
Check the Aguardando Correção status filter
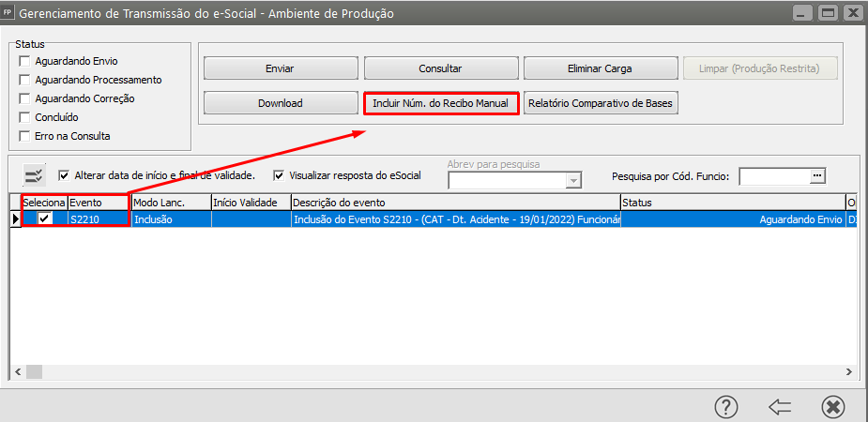click(24, 99)
